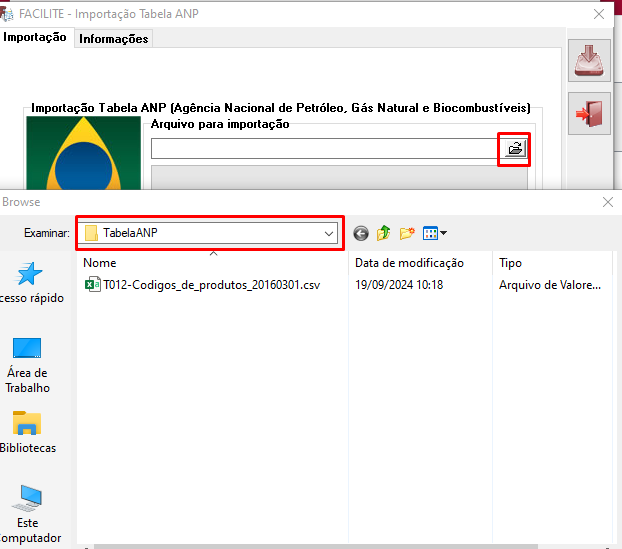Switch to the Informações tab
Image resolution: width=622 pixels, height=549 pixels.
pyautogui.click(x=113, y=39)
